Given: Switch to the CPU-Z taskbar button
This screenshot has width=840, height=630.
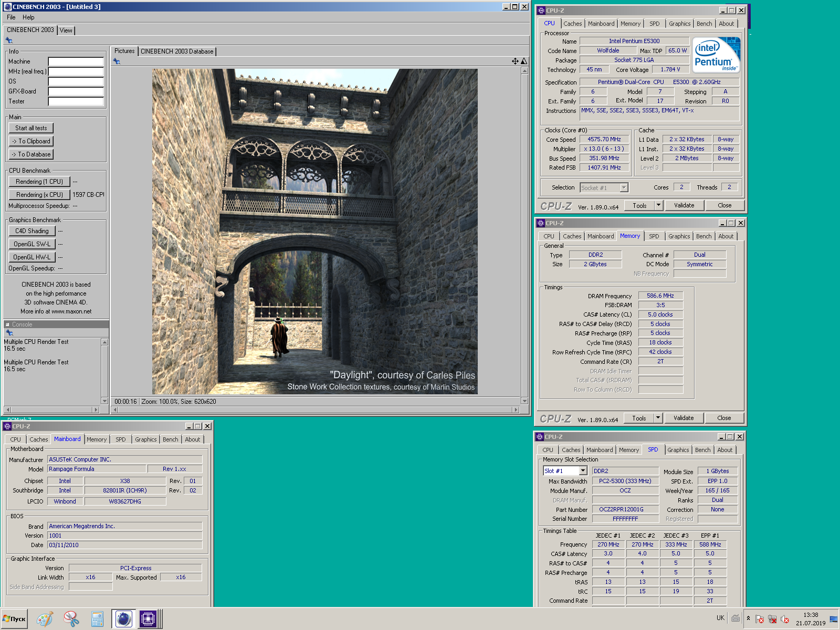Looking at the screenshot, I should pyautogui.click(x=148, y=619).
